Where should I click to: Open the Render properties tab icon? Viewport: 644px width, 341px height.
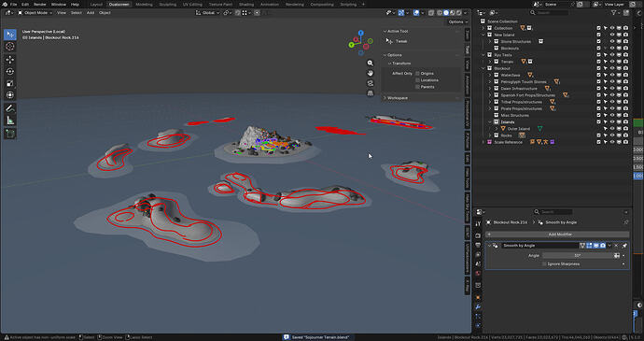[478, 235]
